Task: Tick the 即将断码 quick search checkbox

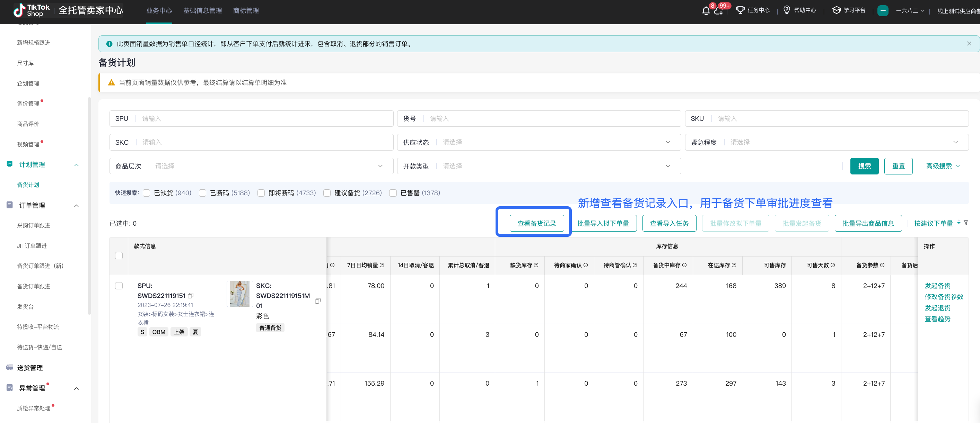Action: point(261,193)
